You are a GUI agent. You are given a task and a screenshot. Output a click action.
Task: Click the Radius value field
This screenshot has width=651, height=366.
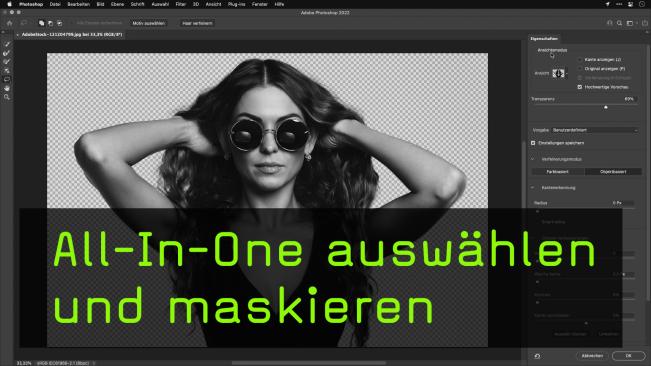623,203
